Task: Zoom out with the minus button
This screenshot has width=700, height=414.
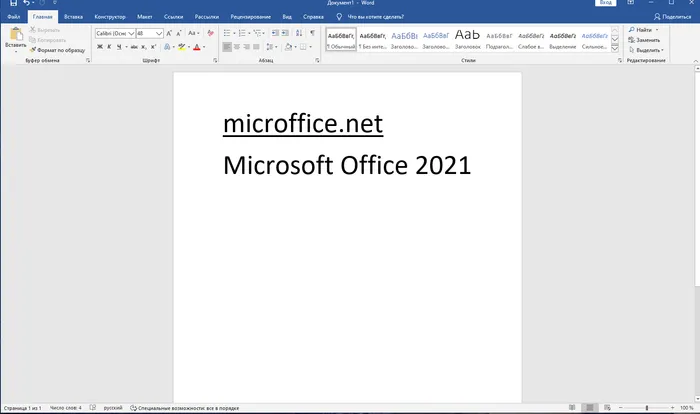Action: [621, 408]
